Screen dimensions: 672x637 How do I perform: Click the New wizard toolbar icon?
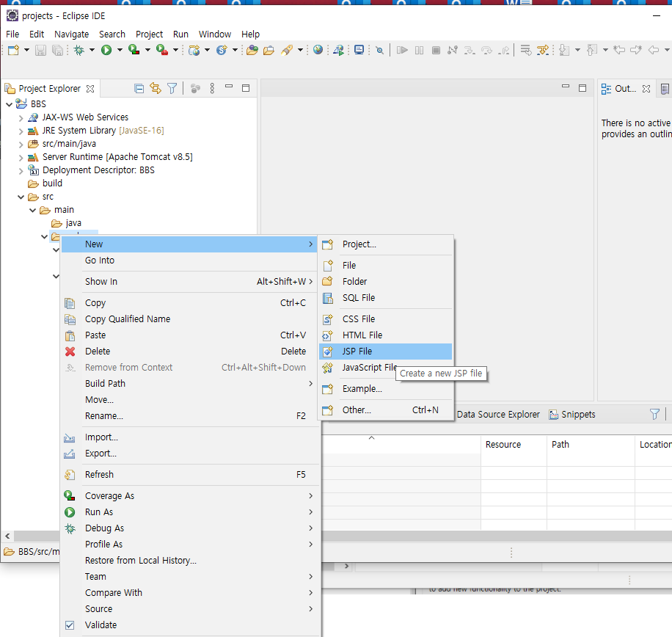pyautogui.click(x=13, y=50)
